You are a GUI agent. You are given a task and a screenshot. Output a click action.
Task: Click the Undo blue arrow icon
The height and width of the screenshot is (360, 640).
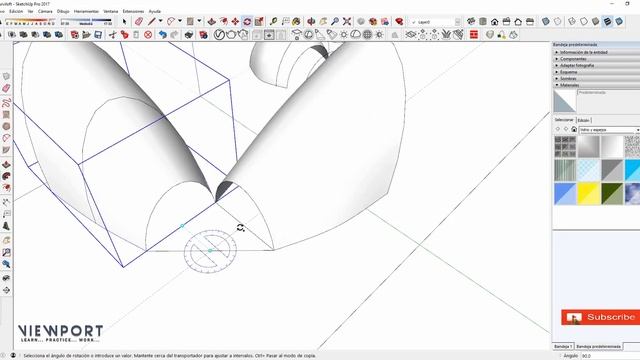coord(162,35)
